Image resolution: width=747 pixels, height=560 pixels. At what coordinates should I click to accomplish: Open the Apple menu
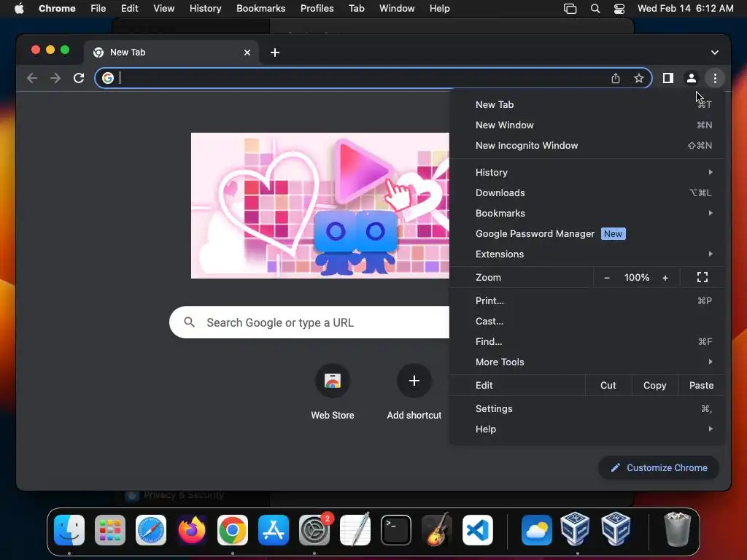[x=19, y=9]
